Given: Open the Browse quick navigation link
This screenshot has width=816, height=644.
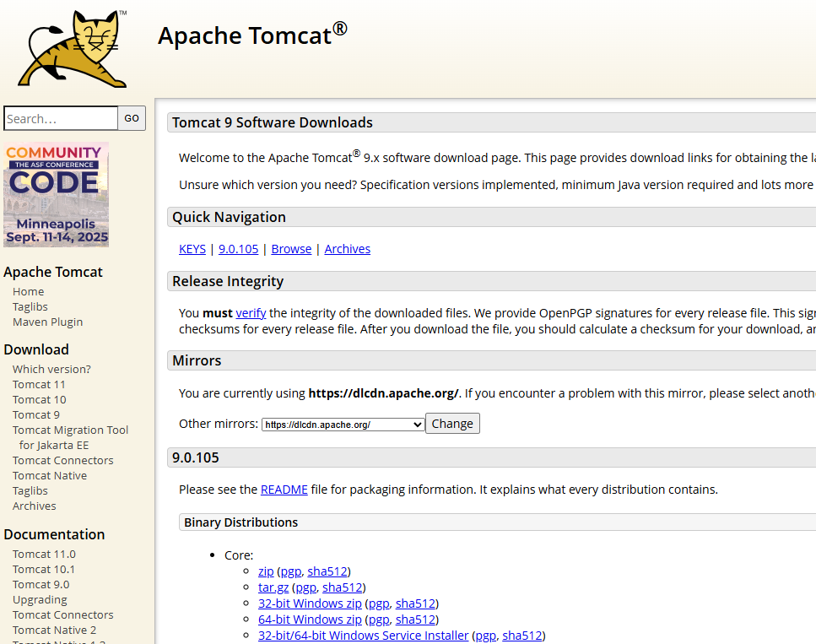Looking at the screenshot, I should [x=291, y=249].
